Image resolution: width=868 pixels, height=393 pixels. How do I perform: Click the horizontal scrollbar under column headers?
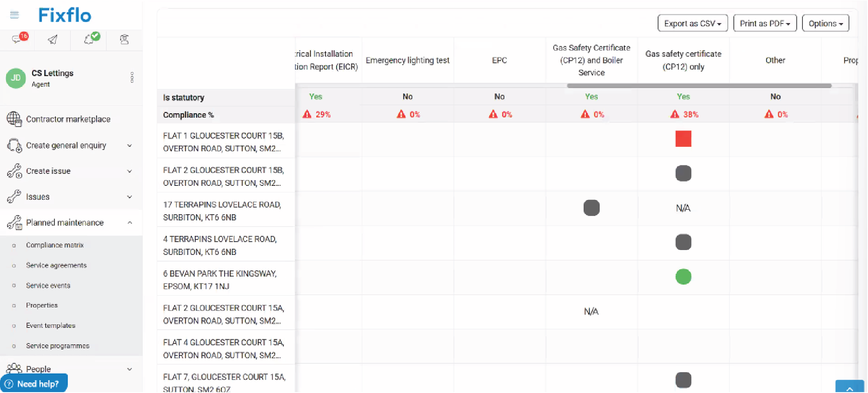[699, 86]
